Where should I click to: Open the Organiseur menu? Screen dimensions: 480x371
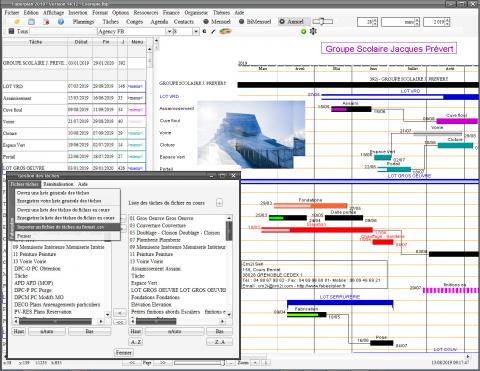196,12
